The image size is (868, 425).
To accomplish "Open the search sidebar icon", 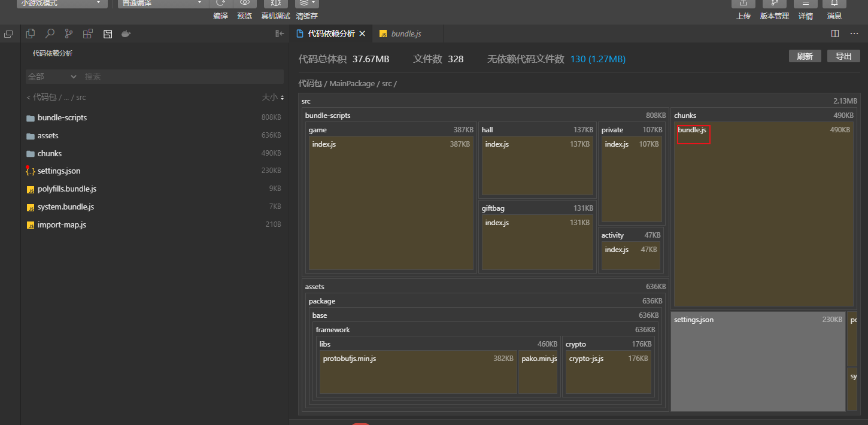I will pos(50,34).
